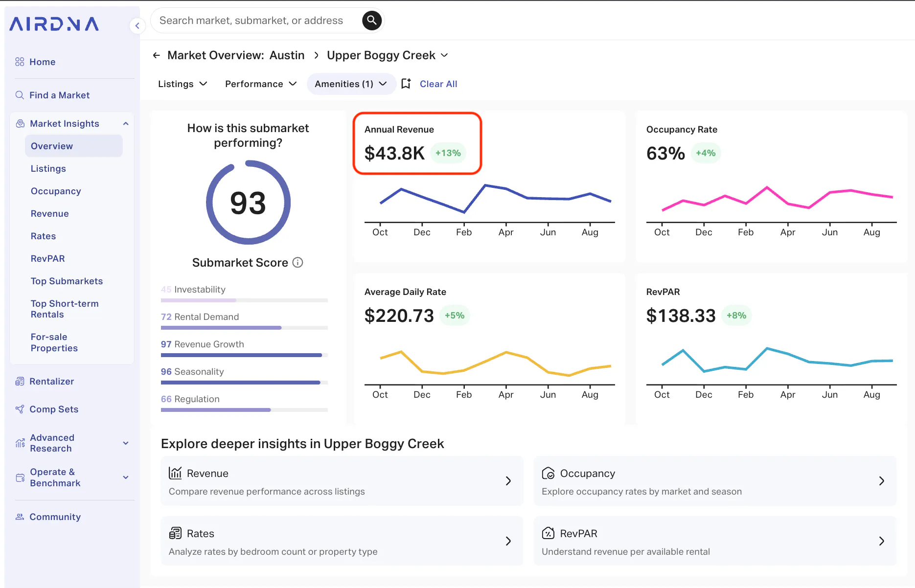Click the AirDNA logo
Viewport: 915px width, 588px height.
(x=54, y=23)
